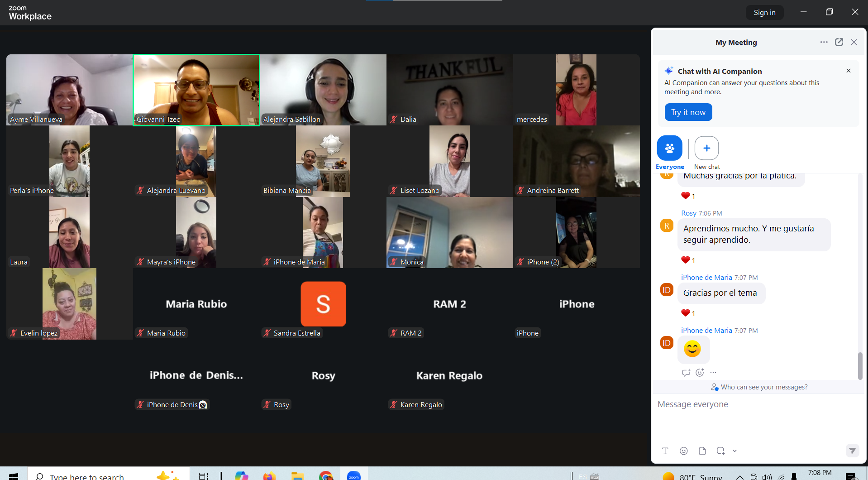Click the screenshot capture icon in the compose bar

[720, 451]
